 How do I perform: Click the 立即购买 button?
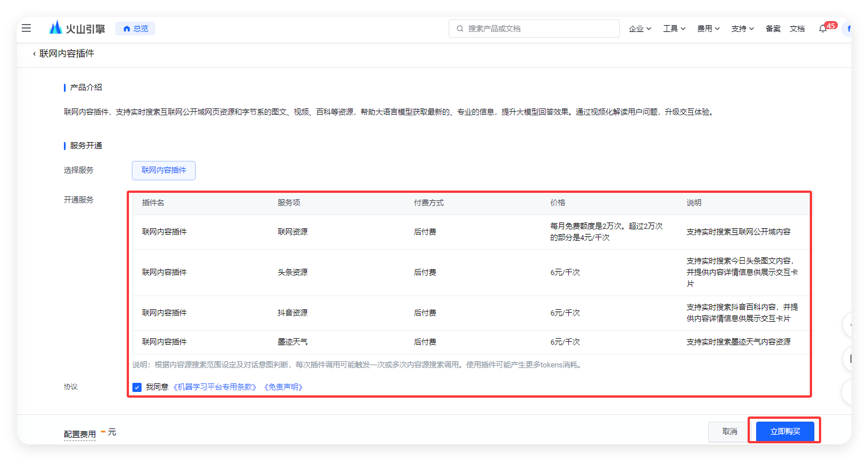785,431
